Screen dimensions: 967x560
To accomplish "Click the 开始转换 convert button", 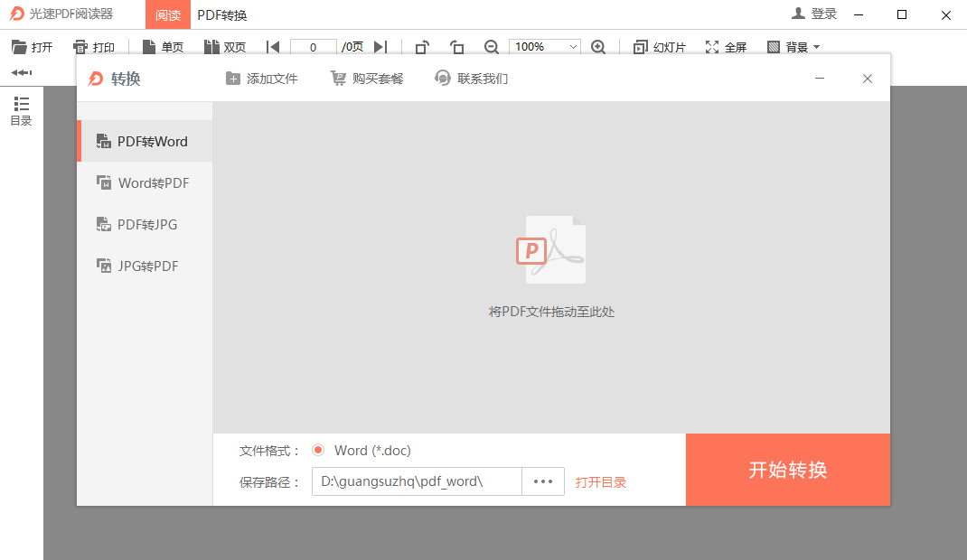I will point(787,470).
